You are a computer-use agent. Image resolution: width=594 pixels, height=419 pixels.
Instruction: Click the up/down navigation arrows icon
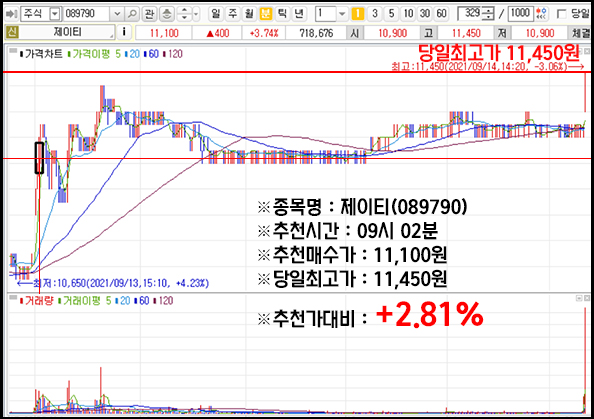click(184, 14)
